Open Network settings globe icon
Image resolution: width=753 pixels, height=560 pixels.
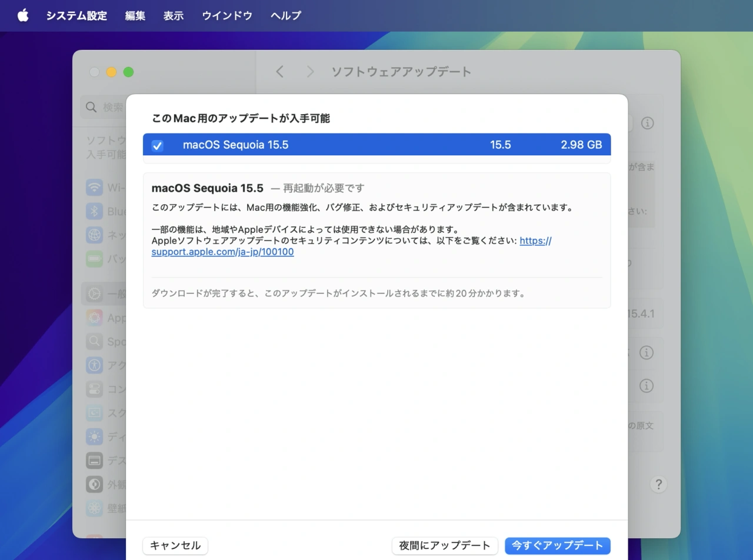pos(94,235)
